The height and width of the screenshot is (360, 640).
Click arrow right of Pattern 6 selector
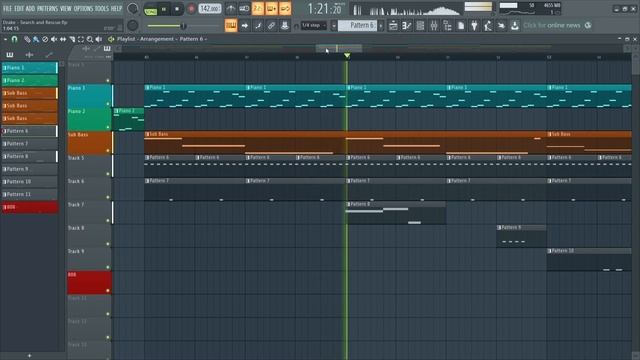tap(381, 26)
